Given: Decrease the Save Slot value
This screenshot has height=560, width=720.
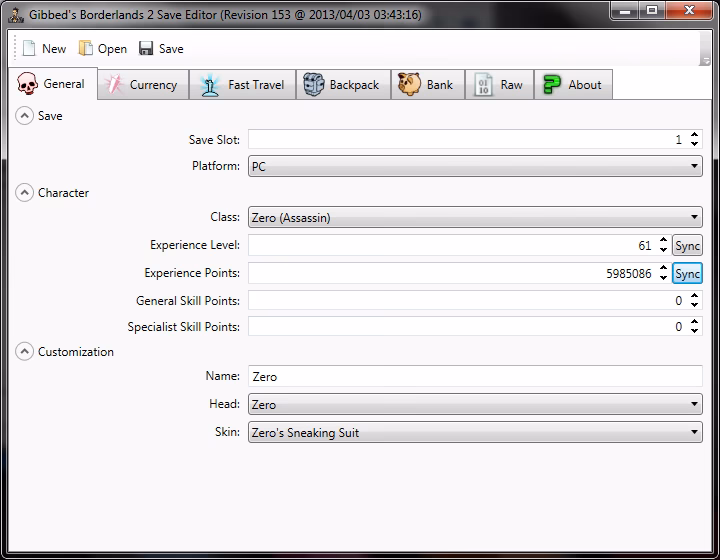Looking at the screenshot, I should [694, 144].
